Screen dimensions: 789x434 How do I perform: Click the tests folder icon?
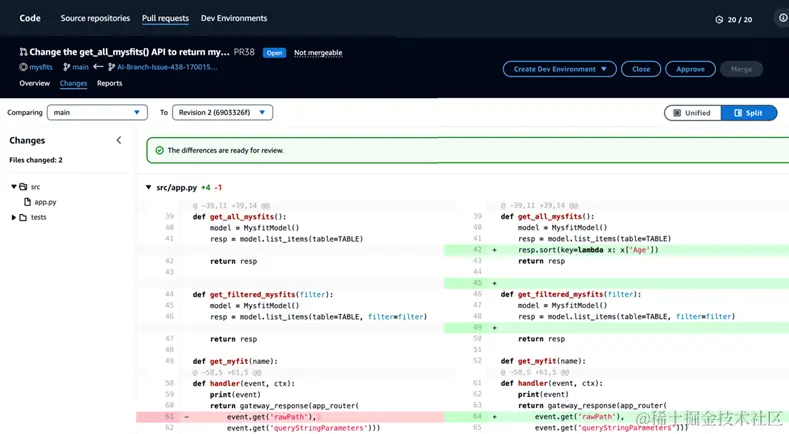point(23,218)
